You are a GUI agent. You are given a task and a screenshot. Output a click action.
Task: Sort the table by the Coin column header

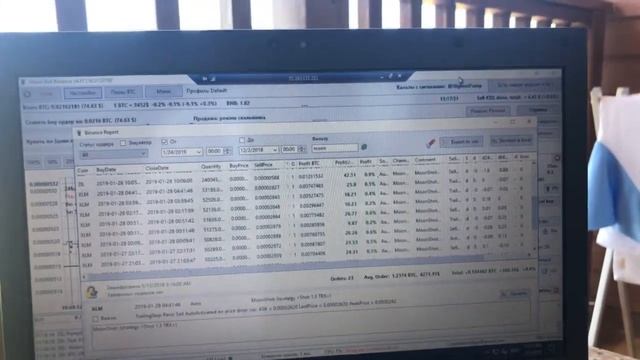click(x=83, y=171)
